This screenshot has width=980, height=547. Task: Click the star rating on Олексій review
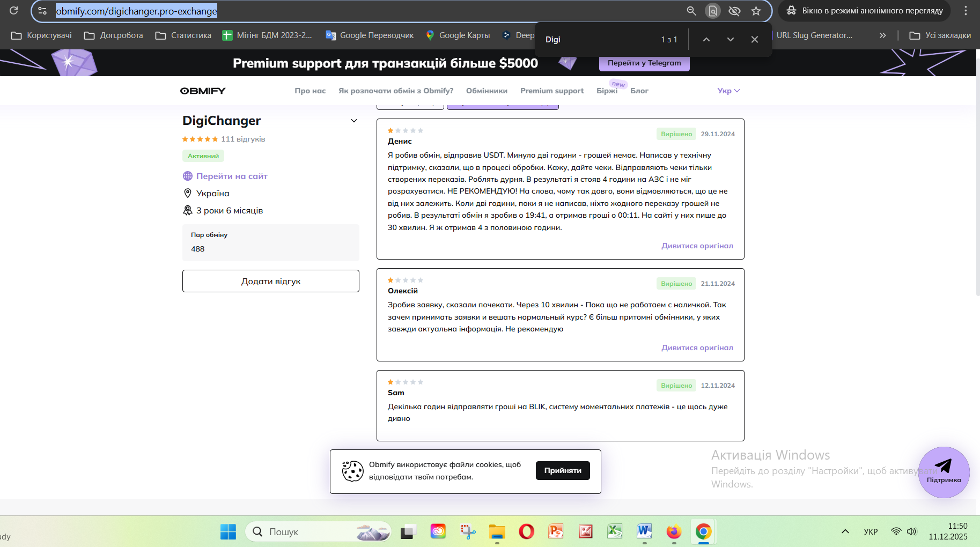406,280
